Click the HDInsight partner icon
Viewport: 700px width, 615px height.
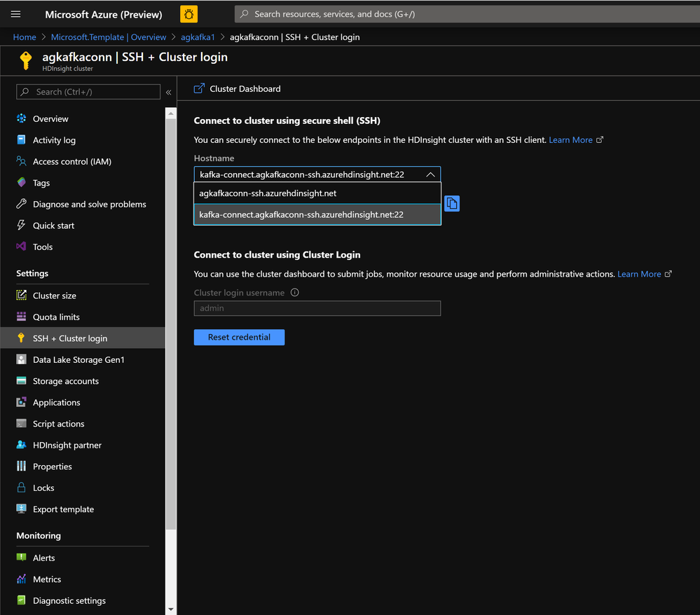pyautogui.click(x=21, y=445)
